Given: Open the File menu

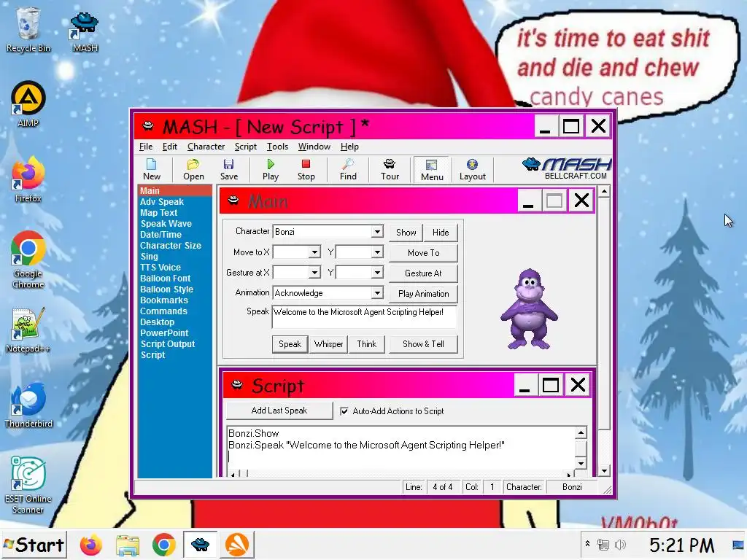Looking at the screenshot, I should (146, 147).
